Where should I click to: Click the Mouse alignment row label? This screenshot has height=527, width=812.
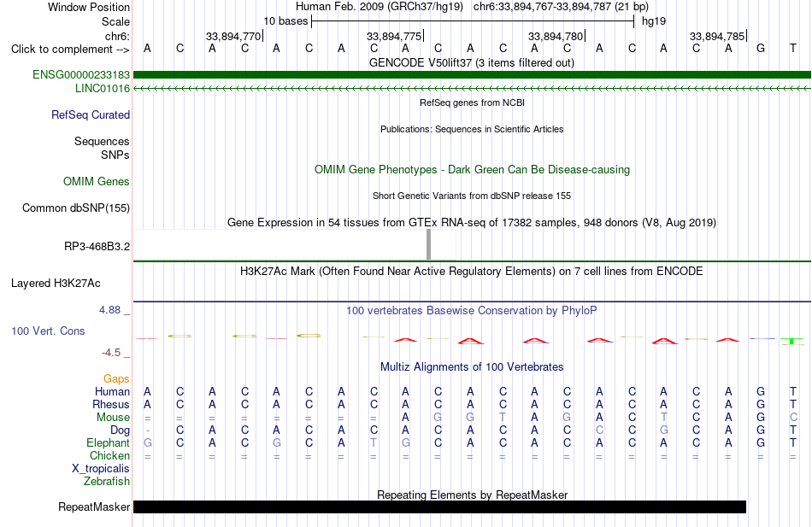pyautogui.click(x=113, y=418)
